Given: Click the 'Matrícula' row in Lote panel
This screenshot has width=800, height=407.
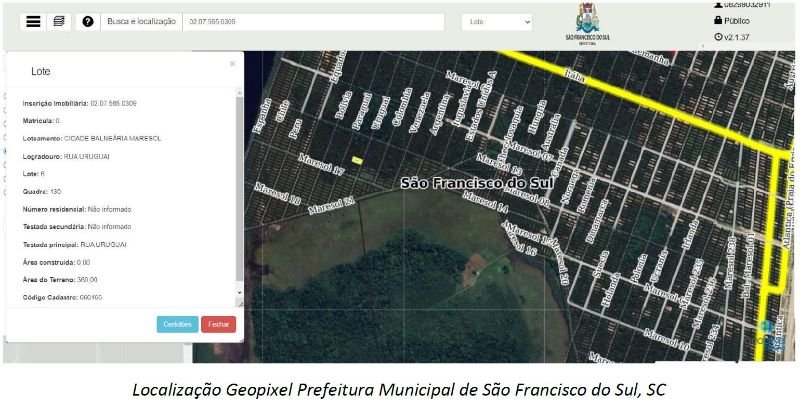Looking at the screenshot, I should point(41,121).
